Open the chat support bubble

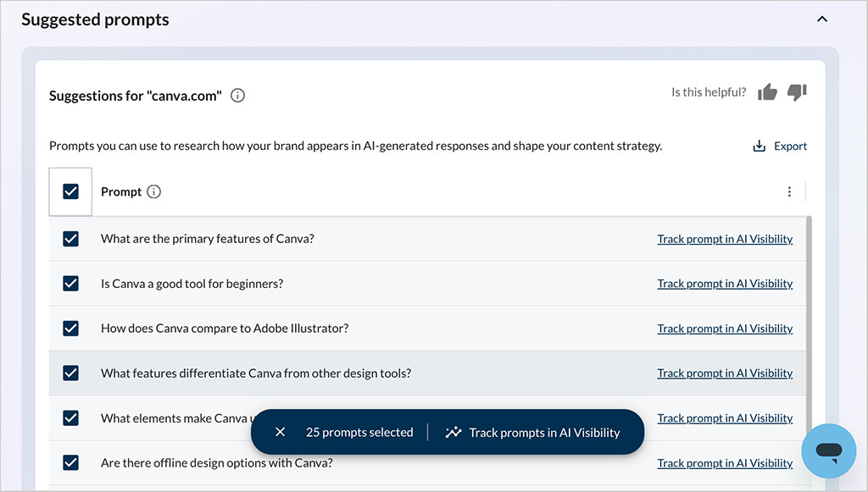pyautogui.click(x=829, y=451)
